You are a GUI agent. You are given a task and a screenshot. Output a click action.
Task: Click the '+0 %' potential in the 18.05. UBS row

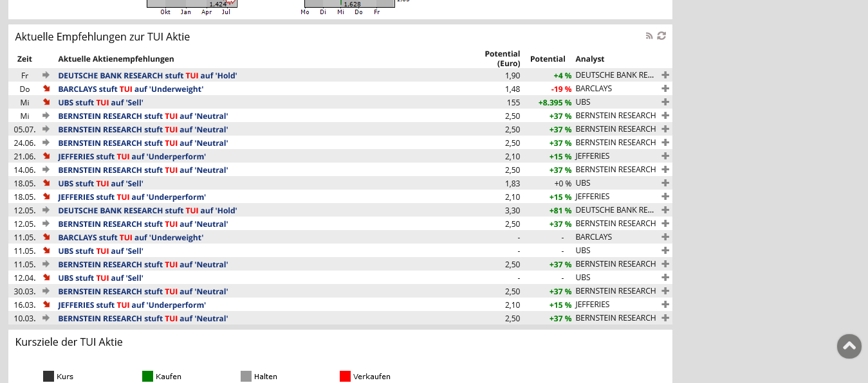coord(563,184)
